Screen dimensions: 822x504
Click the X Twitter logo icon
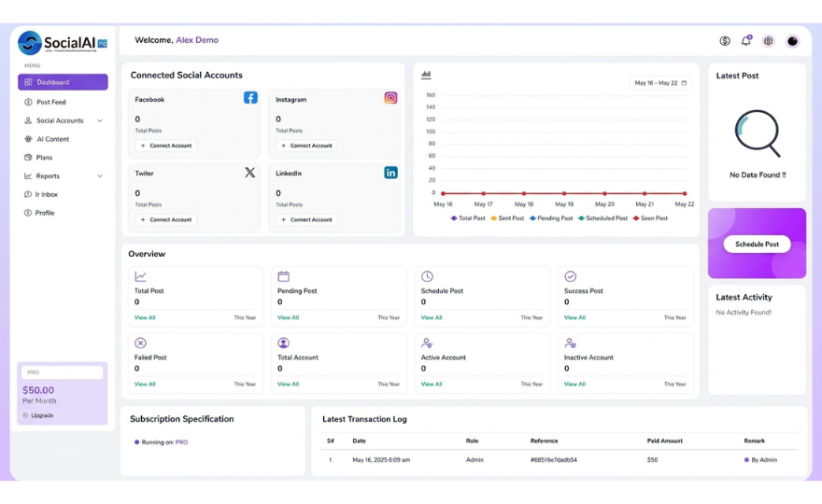pos(250,173)
